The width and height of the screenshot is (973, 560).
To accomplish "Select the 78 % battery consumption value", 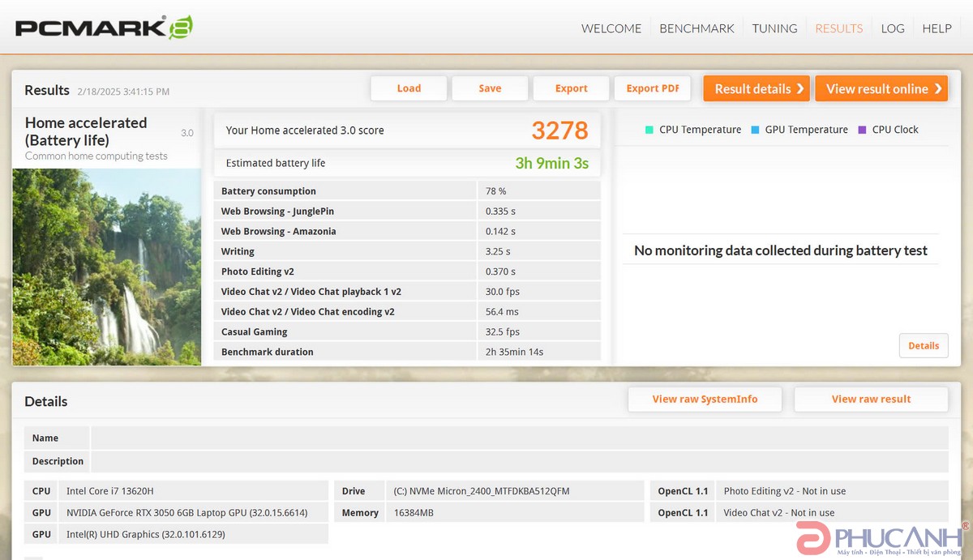I will (496, 191).
